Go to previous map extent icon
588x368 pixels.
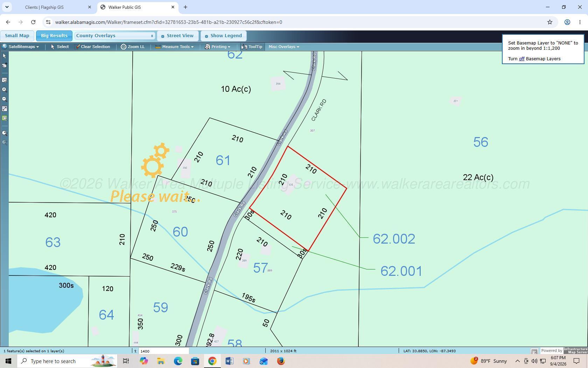[5, 133]
